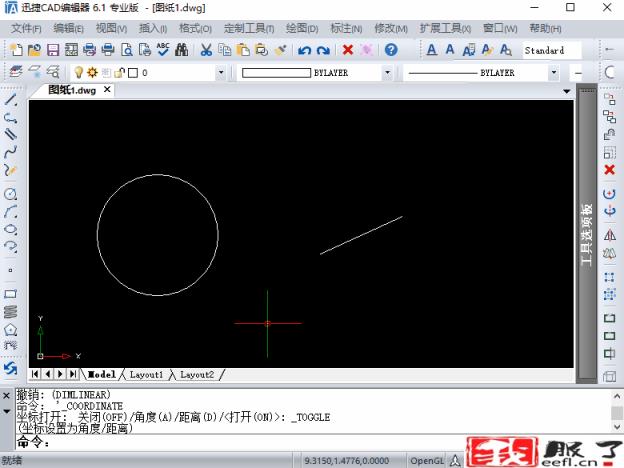The width and height of the screenshot is (624, 468).
Task: Click the scissors Cut icon
Action: pos(206,50)
